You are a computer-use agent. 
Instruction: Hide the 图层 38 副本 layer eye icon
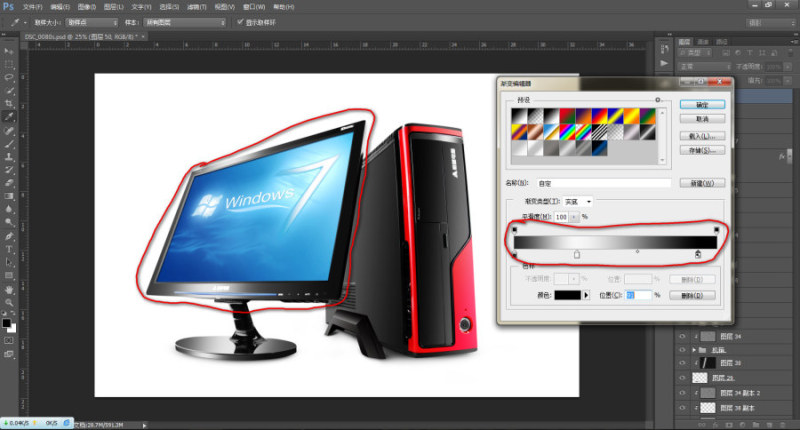682,408
